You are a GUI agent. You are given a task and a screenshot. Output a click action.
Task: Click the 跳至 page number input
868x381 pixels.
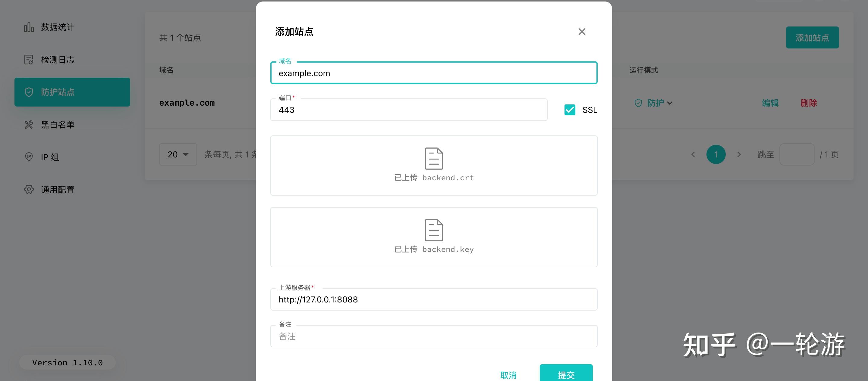797,154
